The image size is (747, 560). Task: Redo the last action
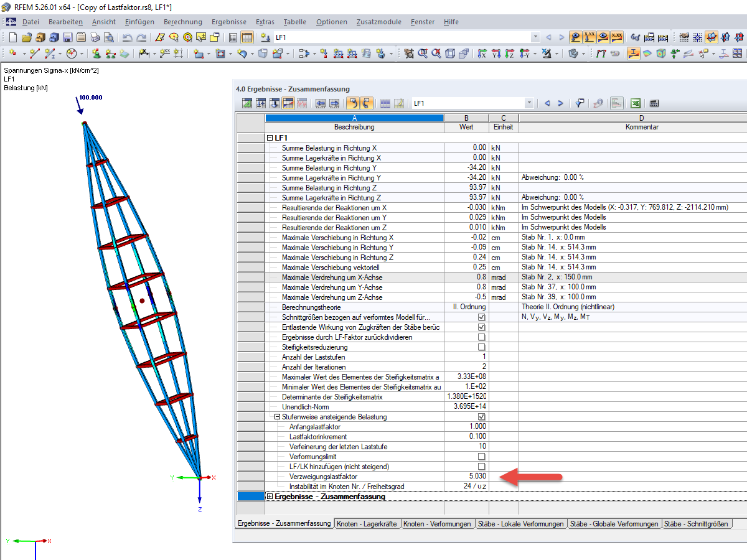pos(141,37)
